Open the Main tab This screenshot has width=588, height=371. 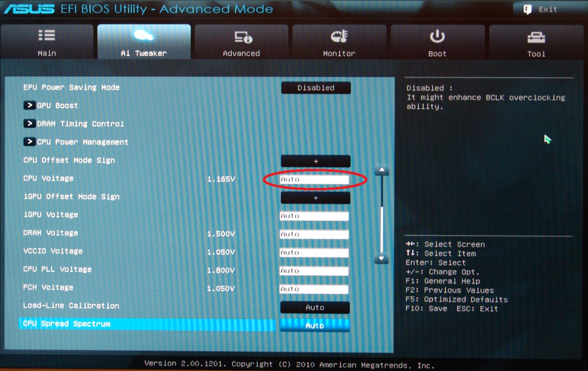coord(47,42)
